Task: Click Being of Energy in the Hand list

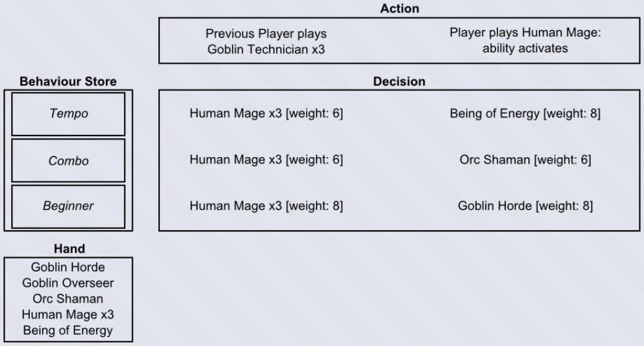Action: pyautogui.click(x=68, y=330)
